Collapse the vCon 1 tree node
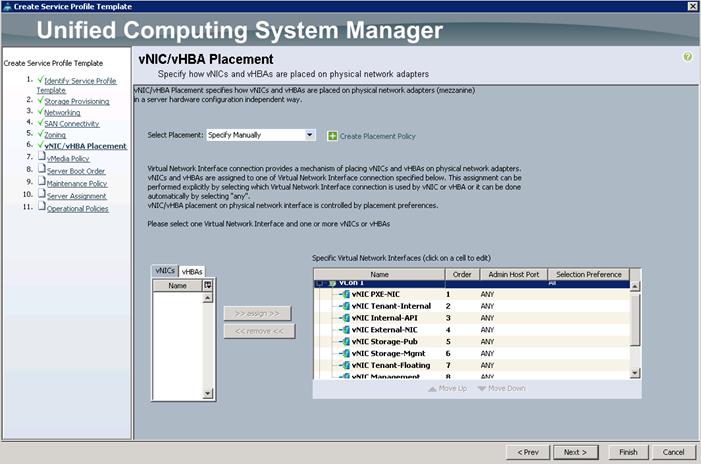Viewport: 701px width, 464px height. (319, 283)
